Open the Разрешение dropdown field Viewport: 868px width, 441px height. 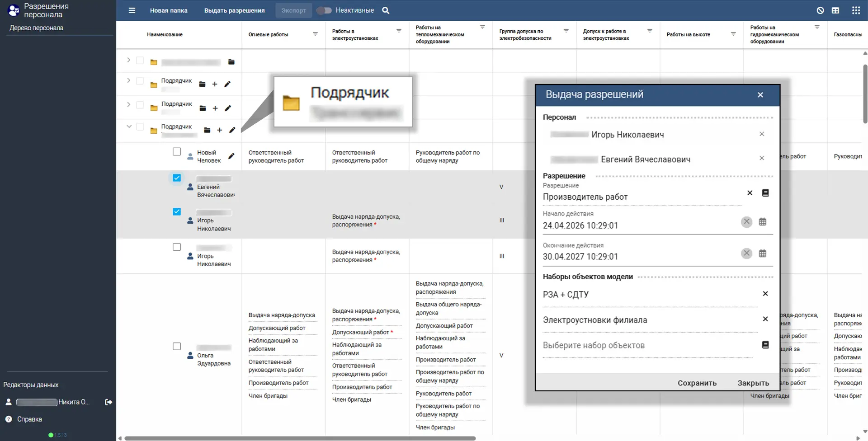click(x=642, y=197)
